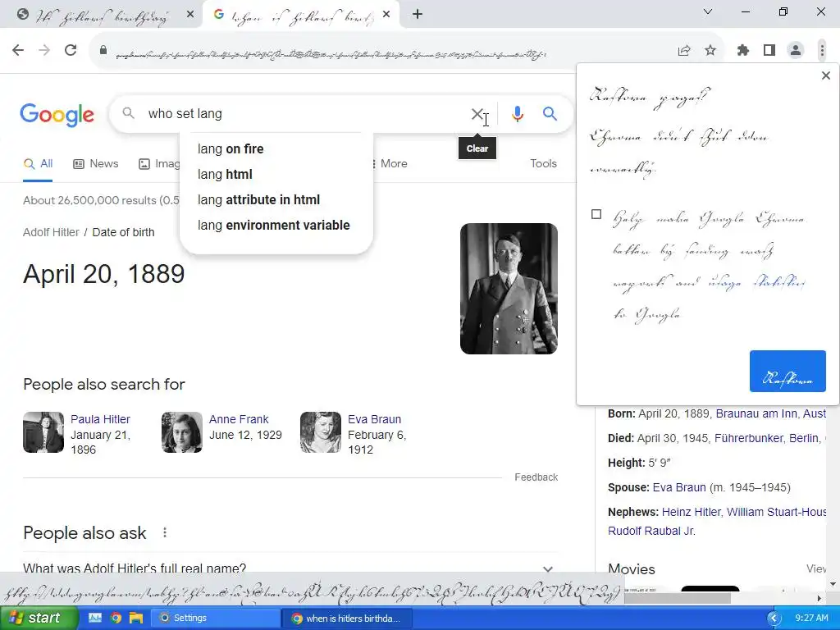Screen dimensions: 840x630
Task: Toggle the Chrome side panel icon
Action: [769, 50]
